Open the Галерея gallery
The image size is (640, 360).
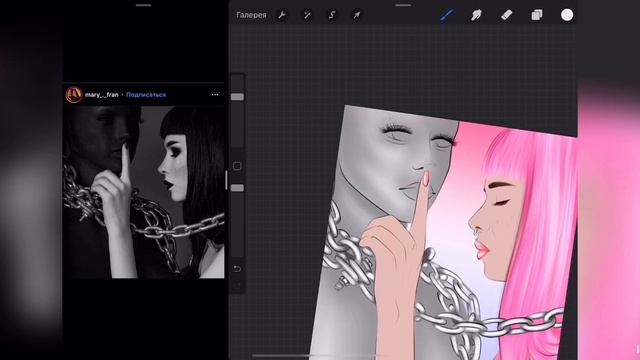[251, 15]
